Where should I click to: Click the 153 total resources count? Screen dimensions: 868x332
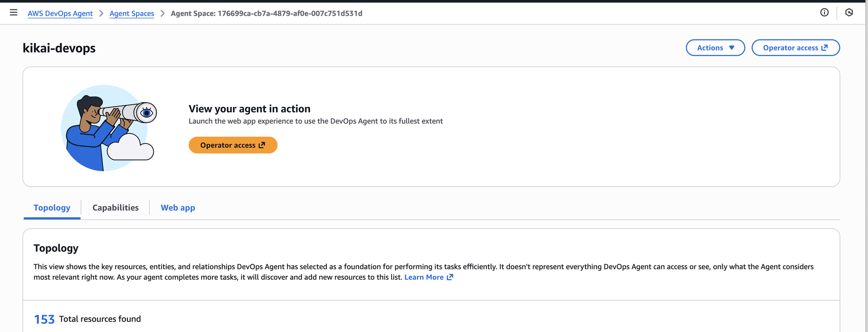click(x=44, y=319)
